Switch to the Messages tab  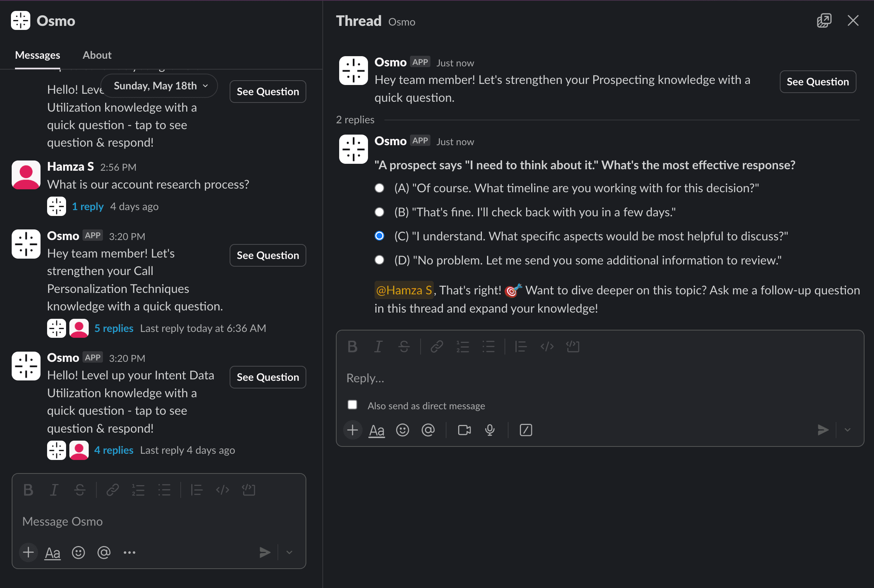pyautogui.click(x=37, y=55)
